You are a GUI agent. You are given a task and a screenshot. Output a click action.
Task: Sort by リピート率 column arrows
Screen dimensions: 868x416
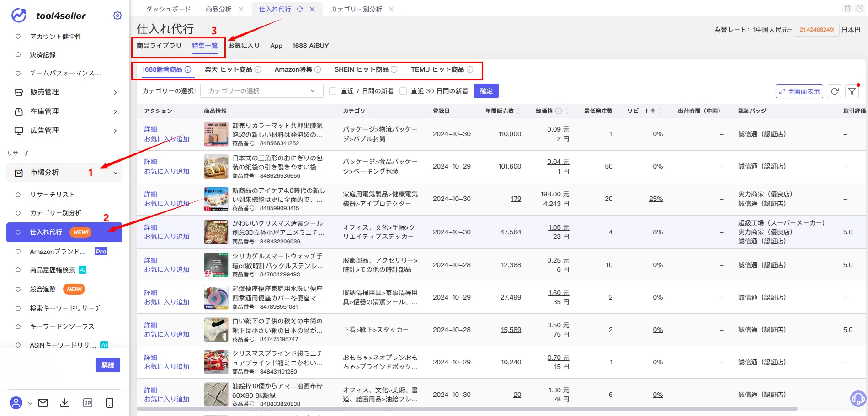click(x=660, y=111)
